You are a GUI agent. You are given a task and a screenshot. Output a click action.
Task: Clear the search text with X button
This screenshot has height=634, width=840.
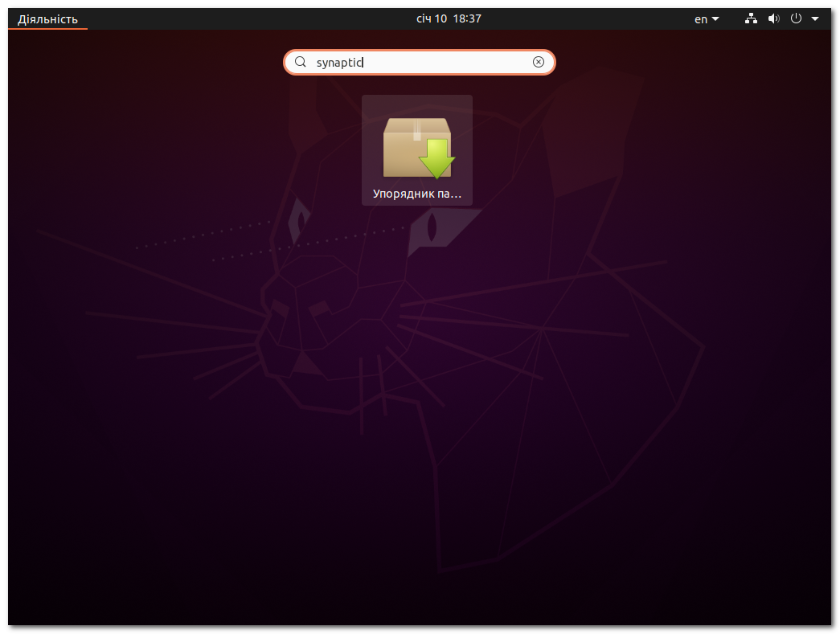click(x=539, y=63)
